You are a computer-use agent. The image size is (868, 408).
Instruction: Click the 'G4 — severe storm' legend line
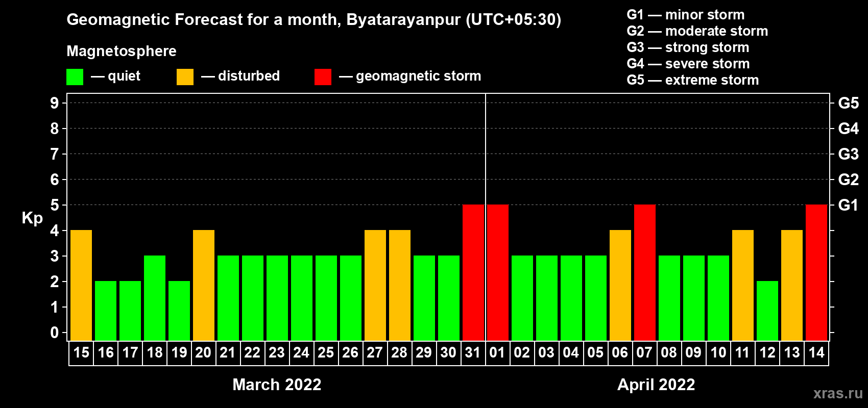point(688,64)
